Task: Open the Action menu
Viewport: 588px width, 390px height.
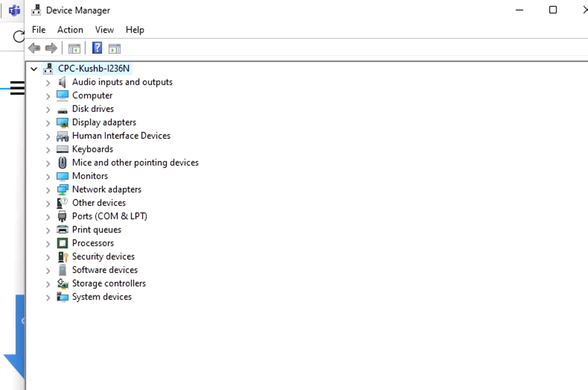Action: 70,29
